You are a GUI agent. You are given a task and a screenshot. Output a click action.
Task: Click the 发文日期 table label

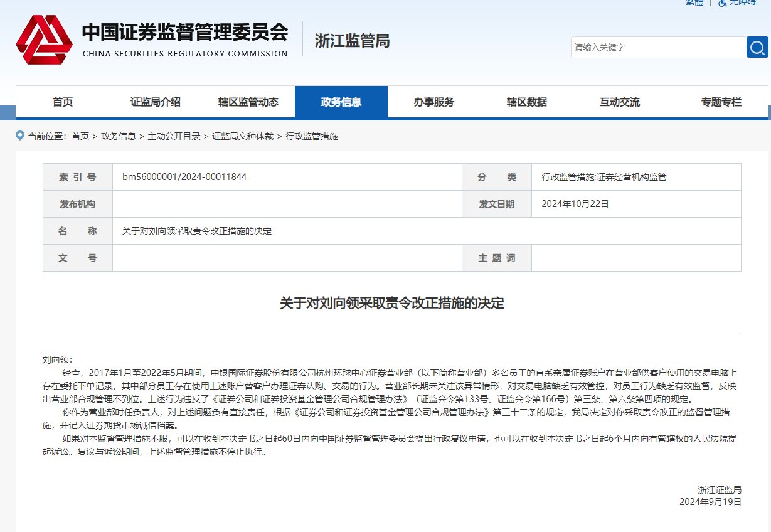tap(497, 205)
